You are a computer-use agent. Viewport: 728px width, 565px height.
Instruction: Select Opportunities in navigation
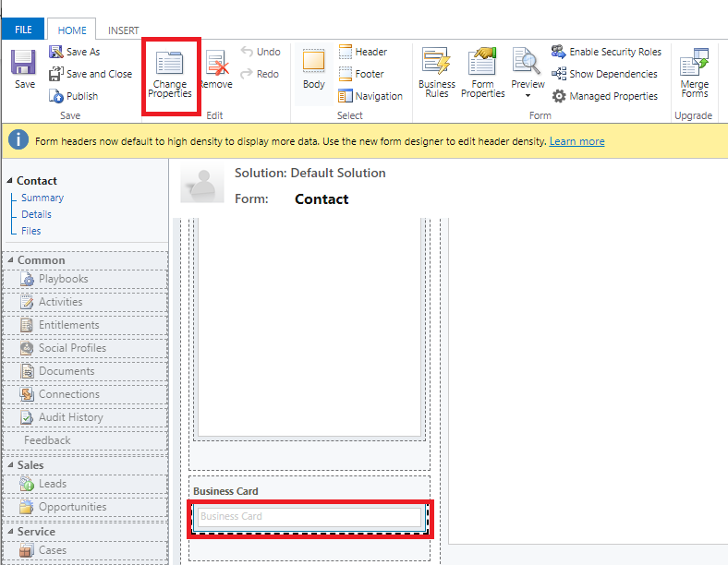[x=85, y=507]
